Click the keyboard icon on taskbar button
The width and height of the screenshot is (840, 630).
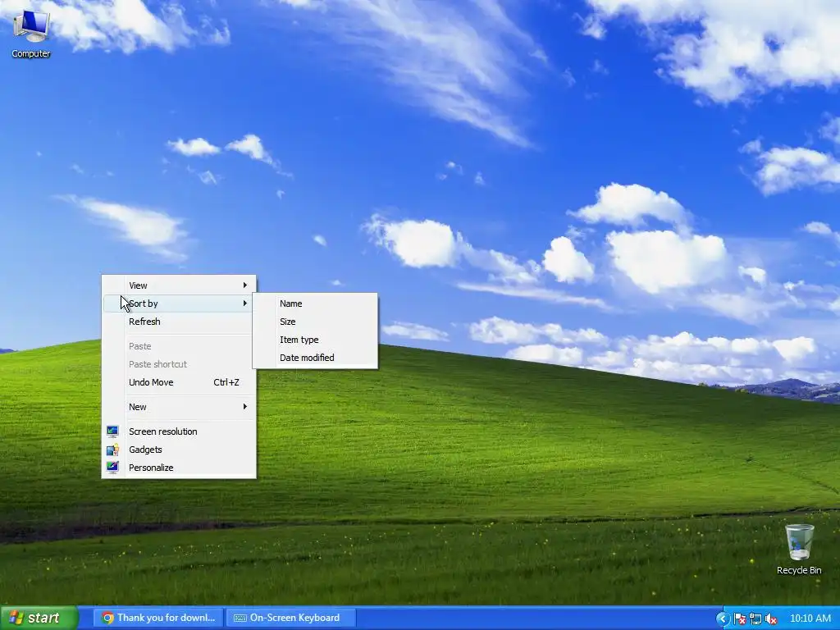[240, 618]
